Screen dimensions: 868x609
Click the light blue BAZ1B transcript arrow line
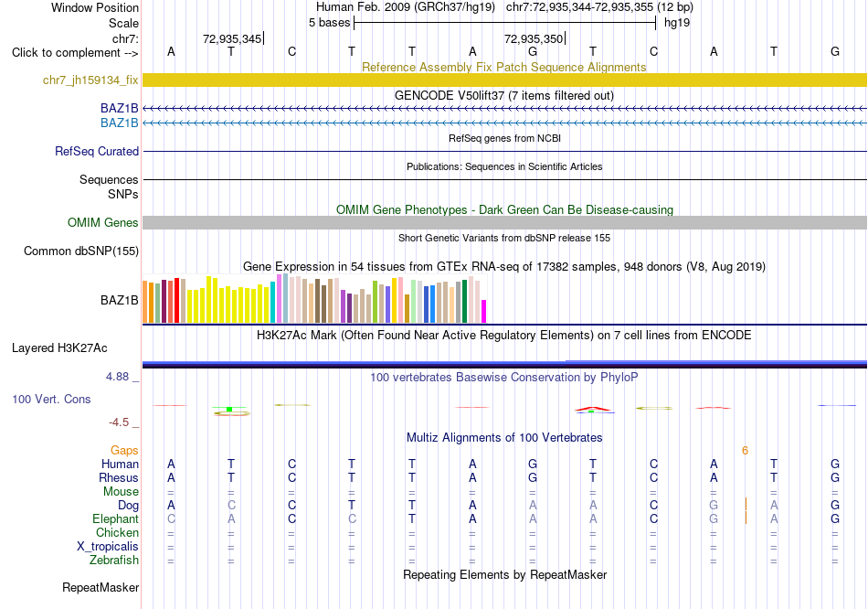pos(504,123)
